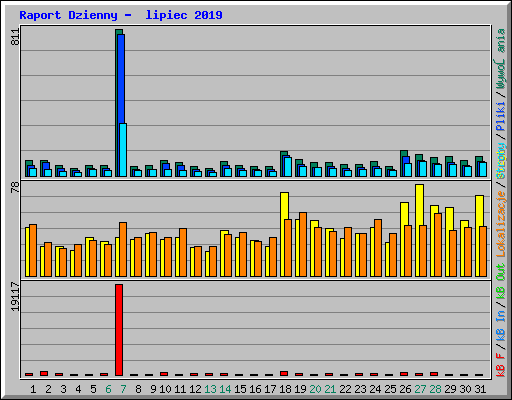Click day 19 on the x-axis
The width and height of the screenshot is (512, 400).
[300, 389]
